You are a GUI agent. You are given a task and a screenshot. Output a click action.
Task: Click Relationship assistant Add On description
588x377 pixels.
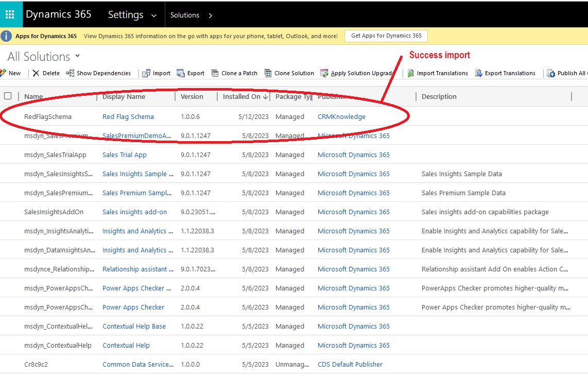pos(495,269)
